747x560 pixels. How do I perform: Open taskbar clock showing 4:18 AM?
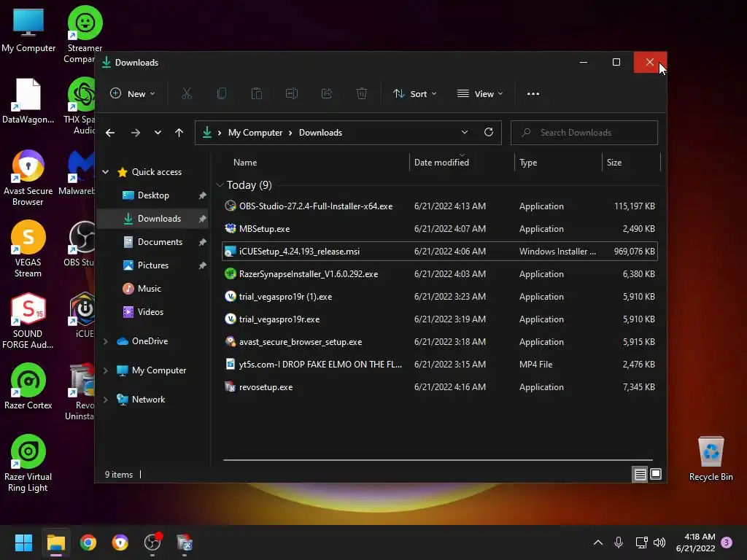[x=695, y=542]
